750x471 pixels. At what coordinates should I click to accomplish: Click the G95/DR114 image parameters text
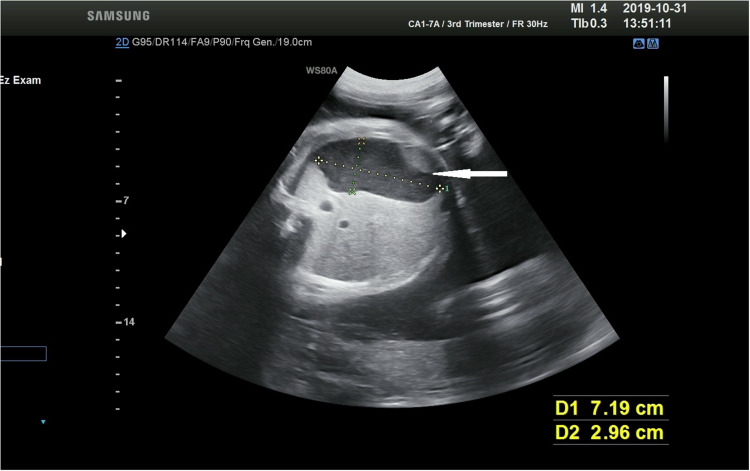point(222,42)
